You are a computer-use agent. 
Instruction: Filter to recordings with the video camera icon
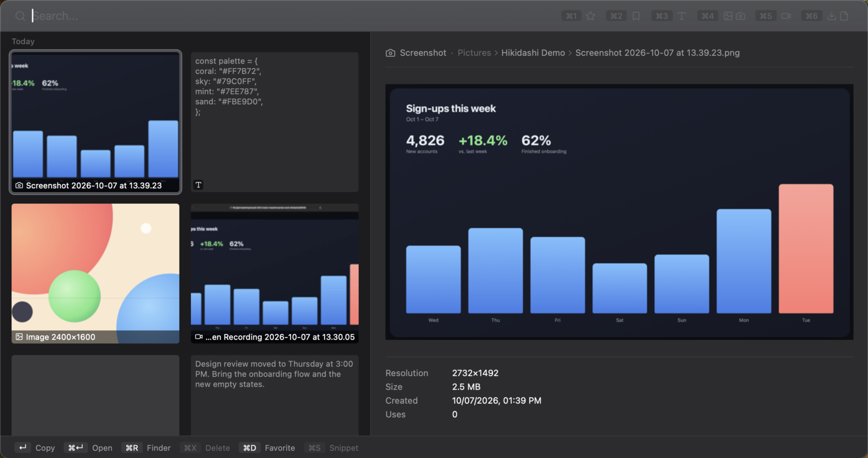[786, 16]
